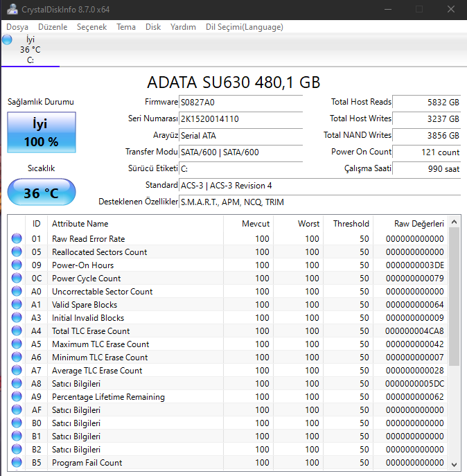Click CrystalDiskInfo app icon in title bar

(x=12, y=10)
